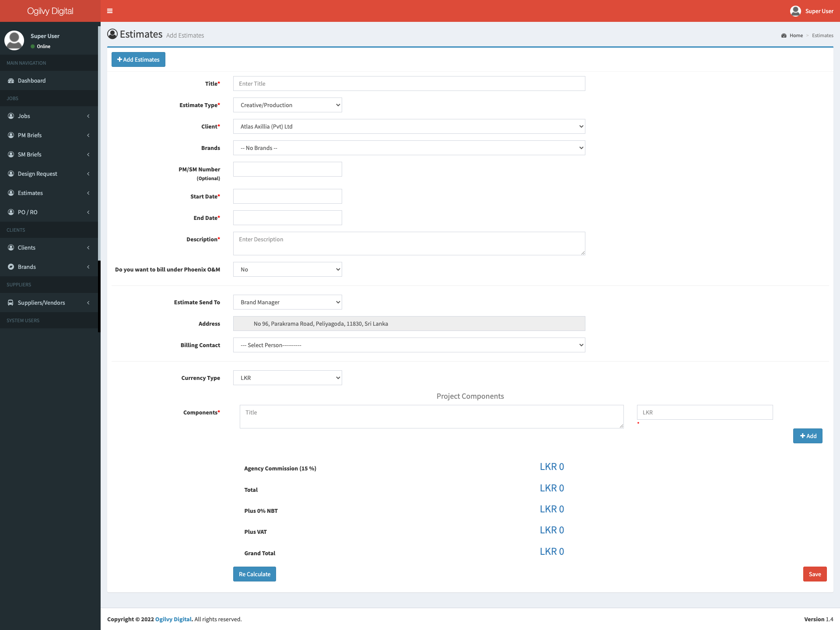Expand the Brands sidebar menu chevron
The height and width of the screenshot is (630, 840).
[88, 267]
